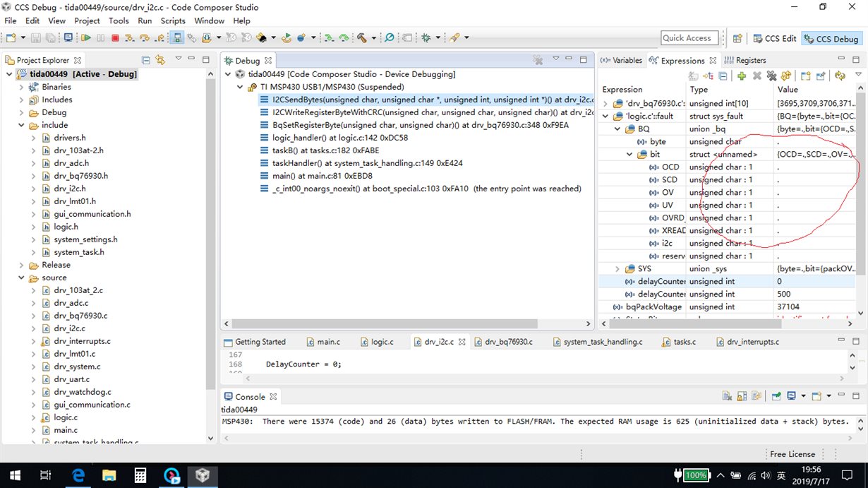Click the Remove All Expressions icon
Image resolution: width=868 pixels, height=488 pixels.
tap(772, 76)
